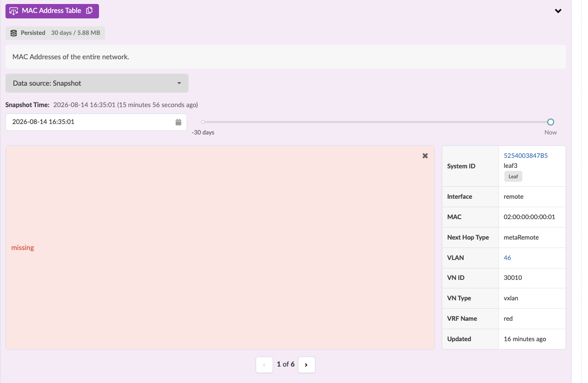Click the VRF Name value red
The image size is (588, 383).
click(x=508, y=318)
